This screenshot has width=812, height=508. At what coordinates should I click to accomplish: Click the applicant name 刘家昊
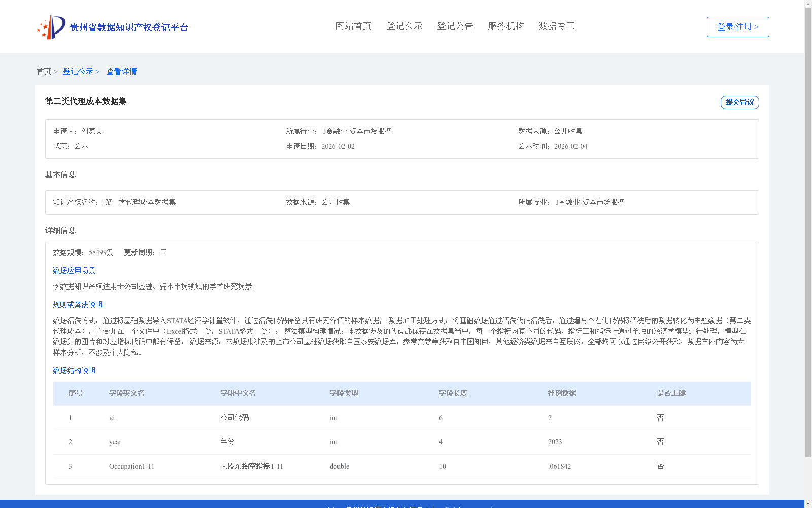point(92,131)
